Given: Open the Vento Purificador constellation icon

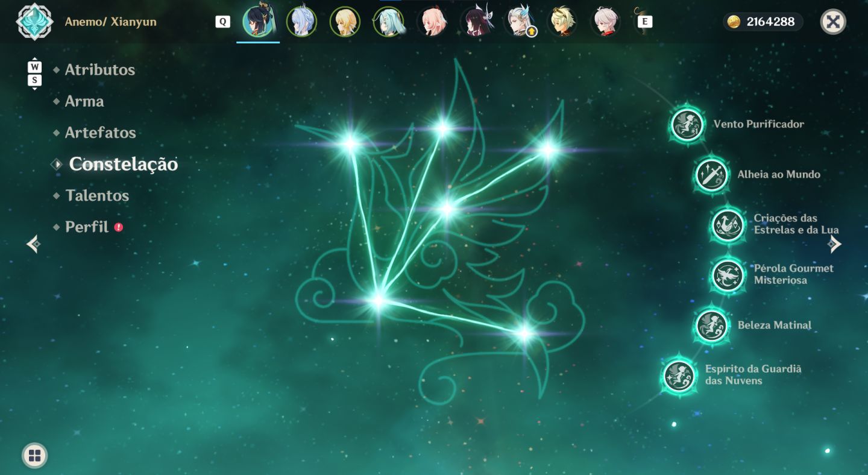Looking at the screenshot, I should point(687,125).
